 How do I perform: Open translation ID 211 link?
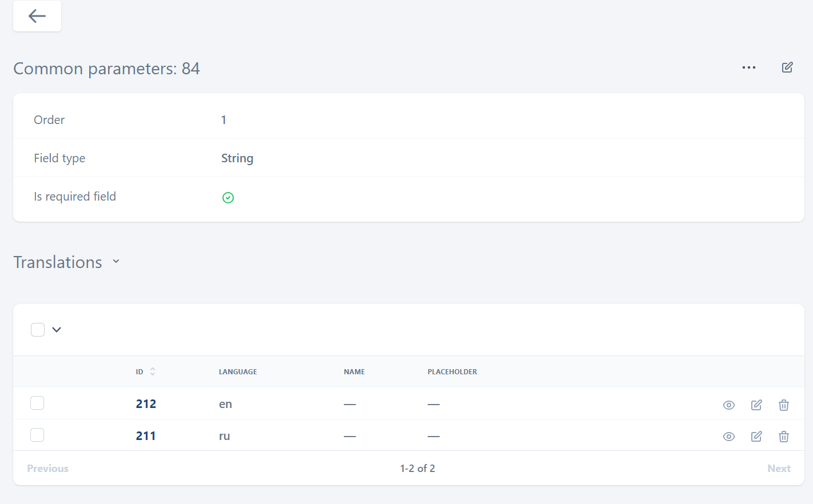(x=146, y=436)
